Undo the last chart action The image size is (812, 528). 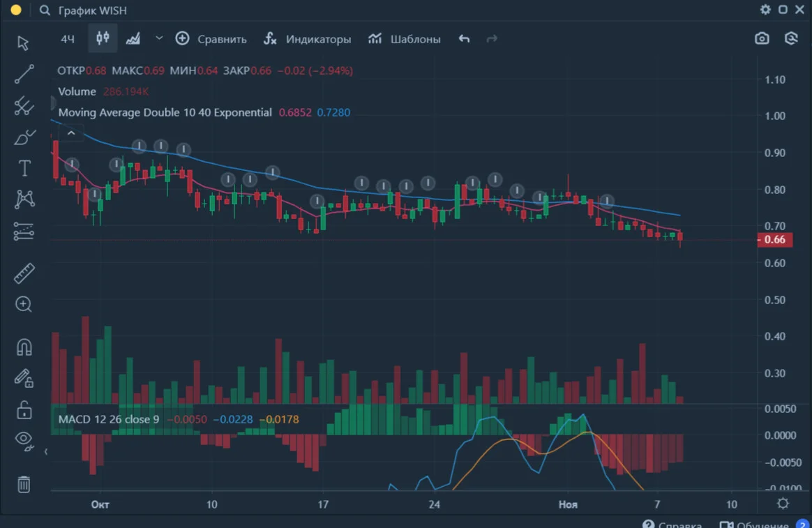pos(465,39)
